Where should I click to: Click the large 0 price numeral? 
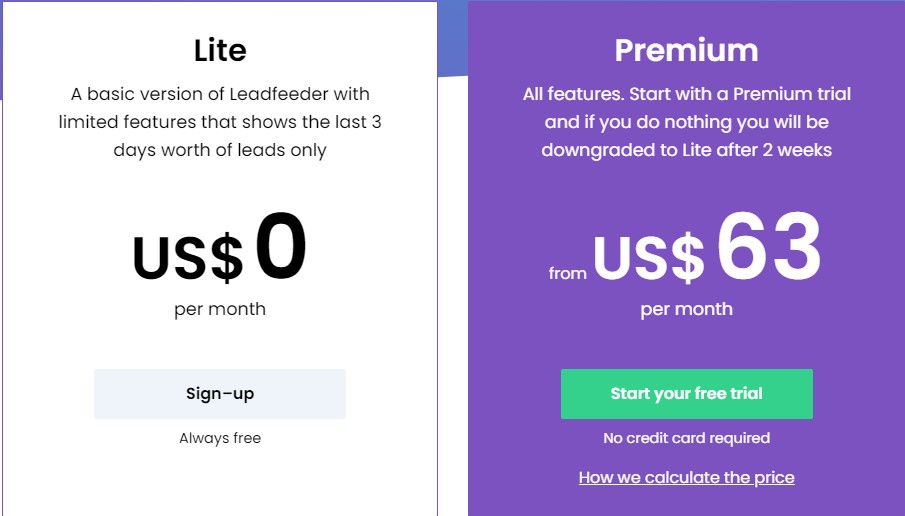point(281,246)
